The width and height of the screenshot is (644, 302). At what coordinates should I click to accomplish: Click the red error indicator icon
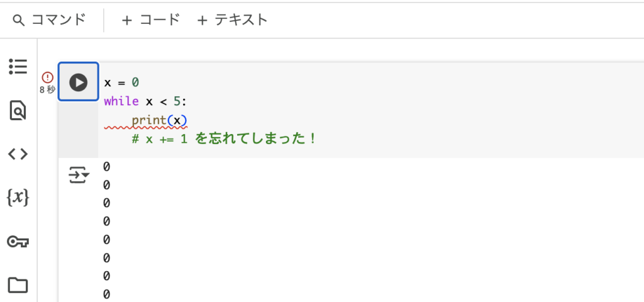click(48, 77)
